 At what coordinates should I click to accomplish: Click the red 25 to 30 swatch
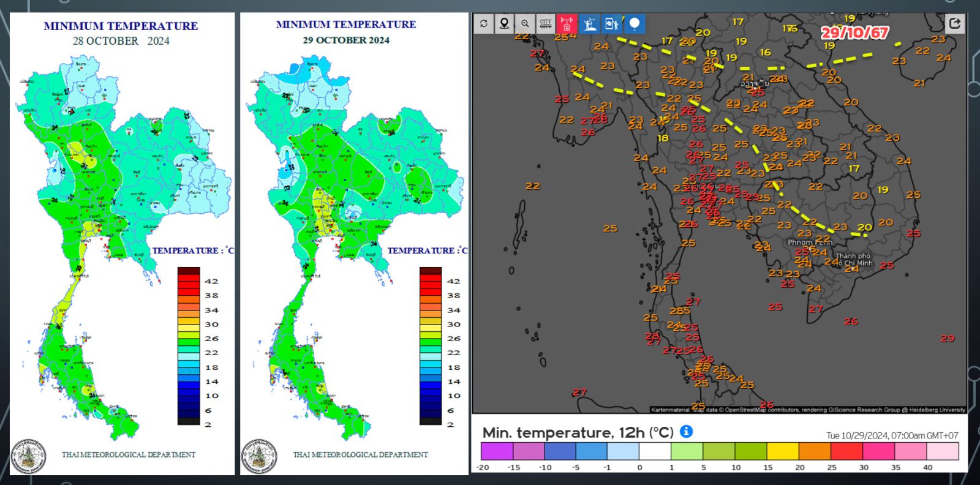click(x=846, y=451)
